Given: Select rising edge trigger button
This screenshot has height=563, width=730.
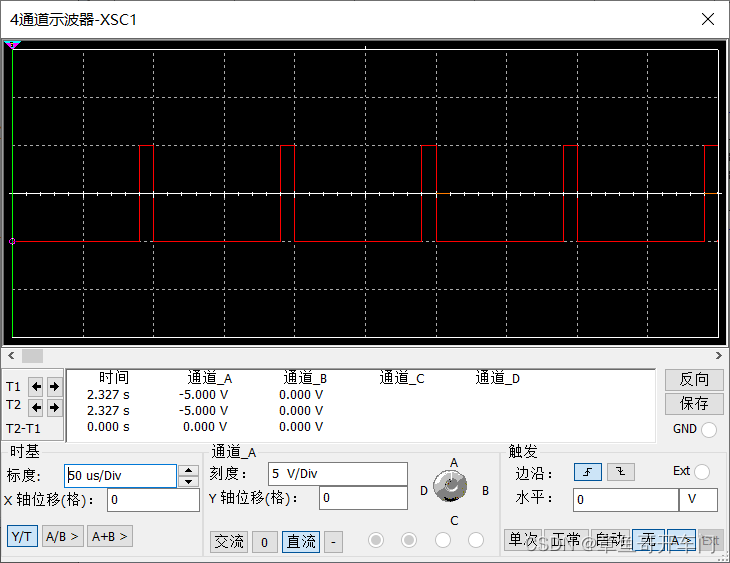Looking at the screenshot, I should point(588,472).
